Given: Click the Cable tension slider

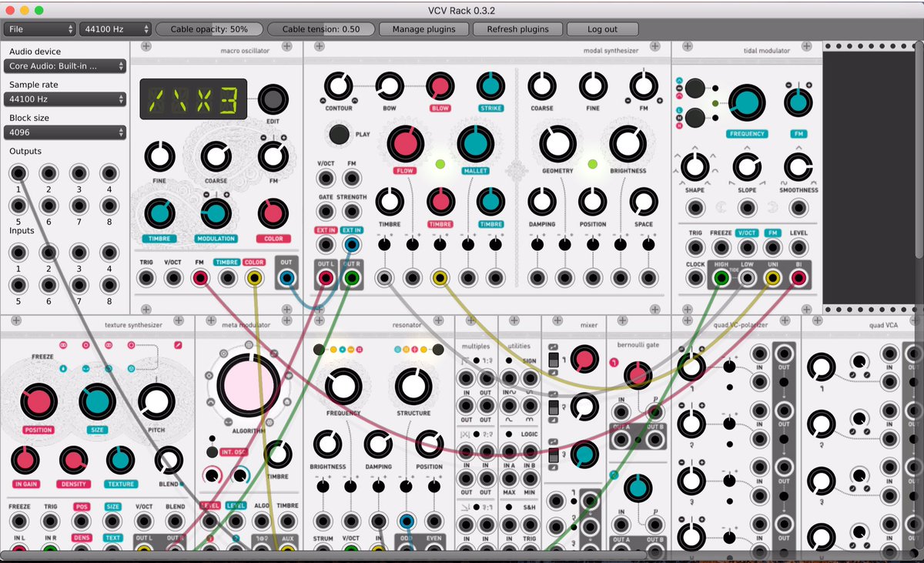Looking at the screenshot, I should tap(321, 29).
